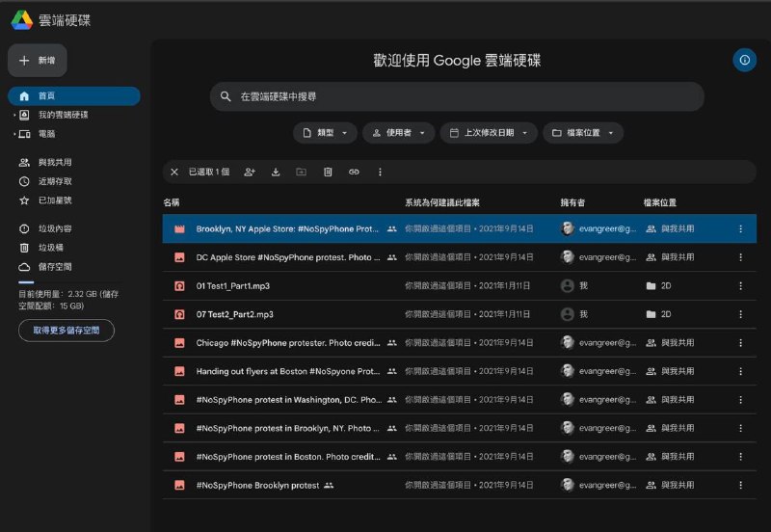This screenshot has width=771, height=532.
Task: Click the info icon at top right
Action: [x=744, y=60]
